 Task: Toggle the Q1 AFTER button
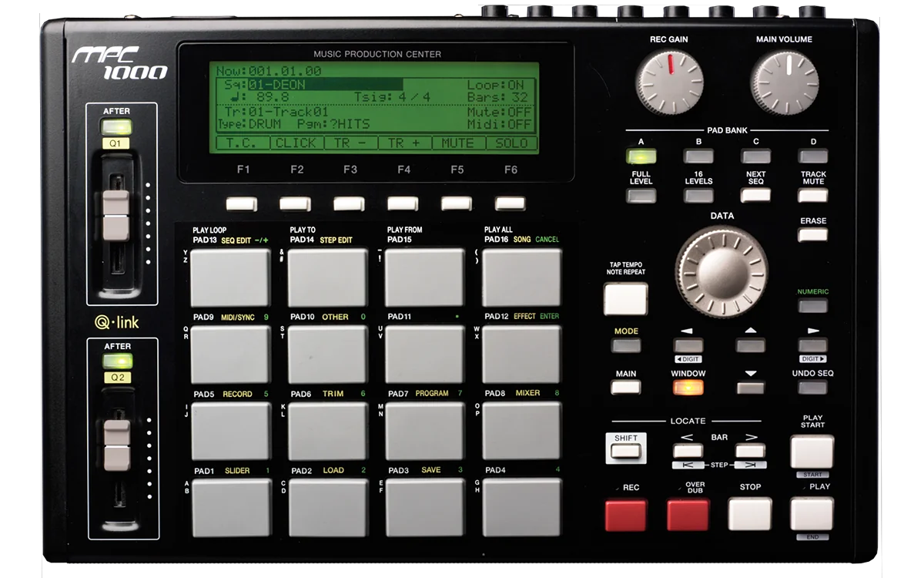(117, 127)
